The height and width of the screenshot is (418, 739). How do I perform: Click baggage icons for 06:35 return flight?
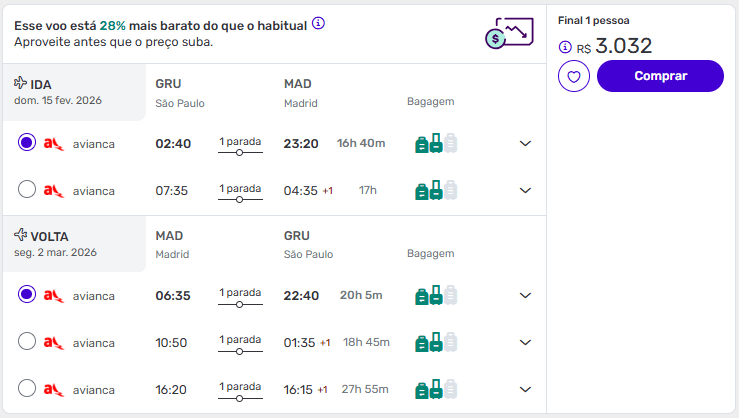[x=435, y=295]
